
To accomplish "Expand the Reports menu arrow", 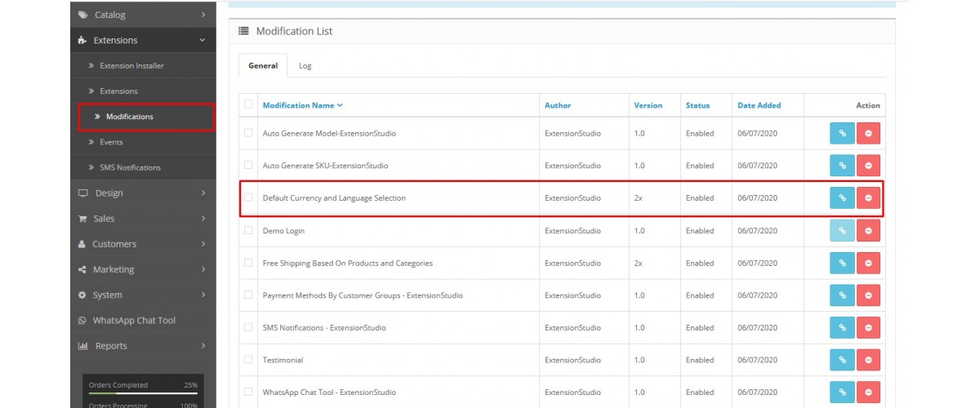I will point(203,346).
